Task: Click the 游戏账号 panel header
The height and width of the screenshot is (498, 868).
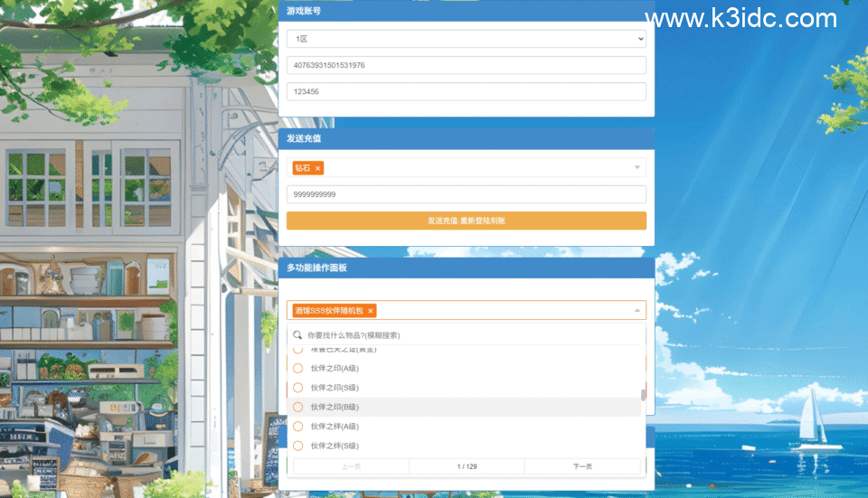Action: [x=467, y=11]
